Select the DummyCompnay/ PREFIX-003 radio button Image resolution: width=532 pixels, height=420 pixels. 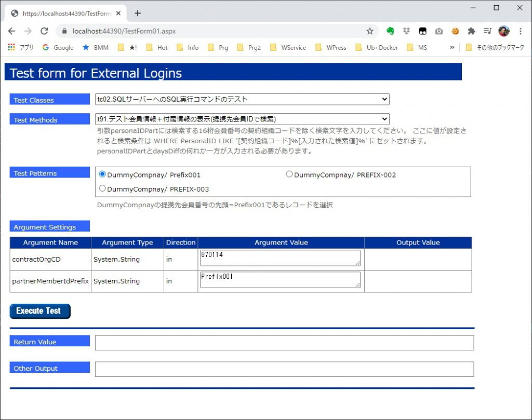pos(102,188)
